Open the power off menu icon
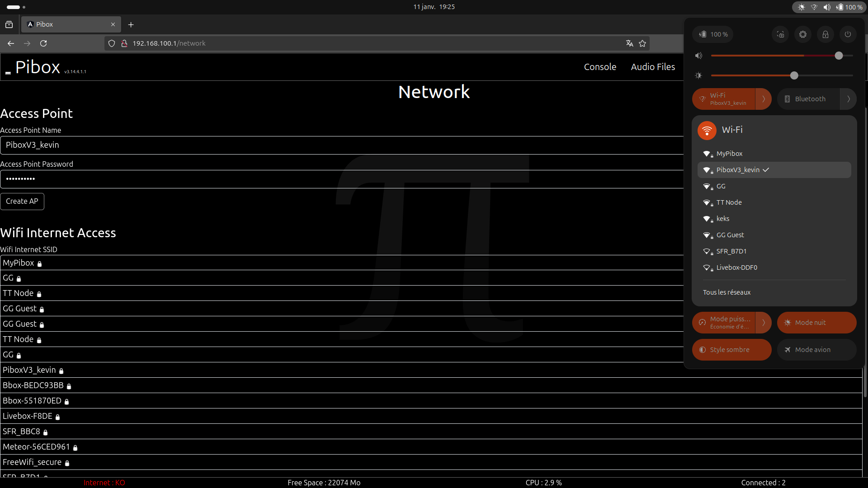The image size is (868, 488). tap(848, 34)
